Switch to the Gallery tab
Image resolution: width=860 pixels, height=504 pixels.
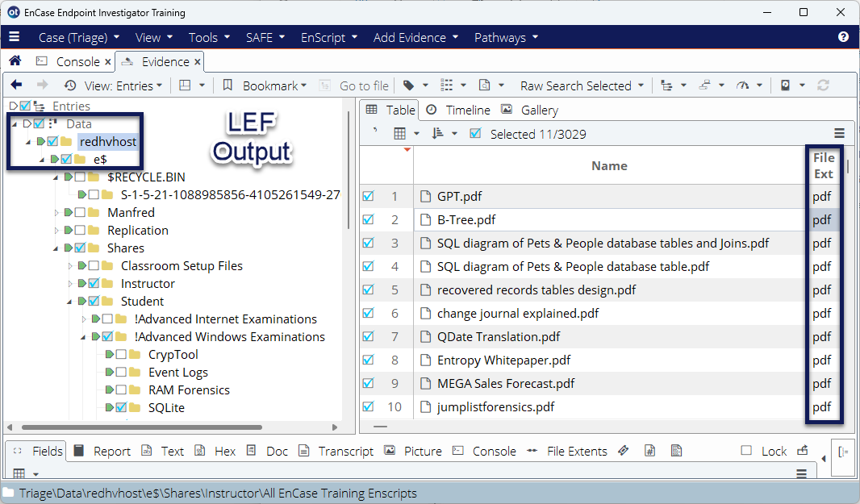[530, 110]
